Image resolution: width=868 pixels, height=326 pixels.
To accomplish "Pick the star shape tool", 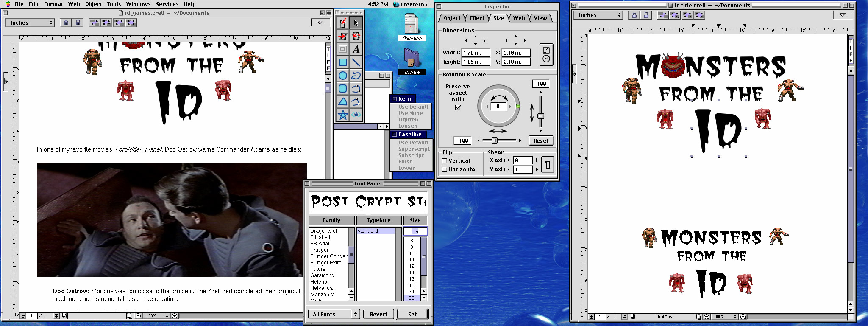I will (x=343, y=115).
